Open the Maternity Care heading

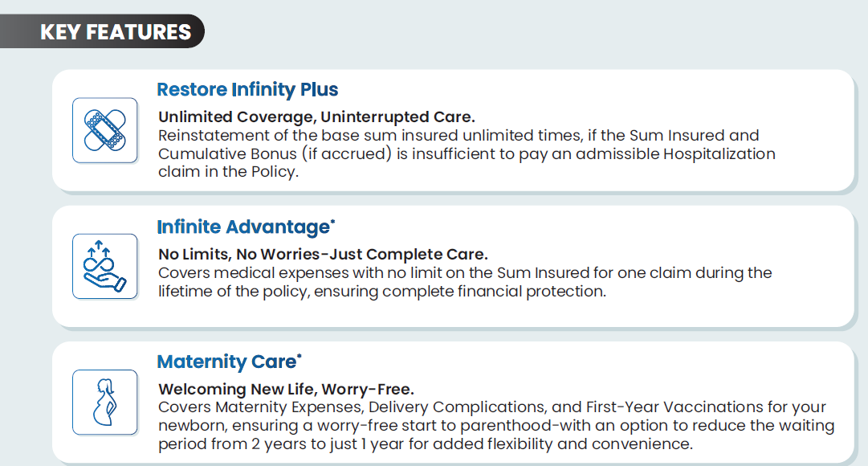coord(226,362)
